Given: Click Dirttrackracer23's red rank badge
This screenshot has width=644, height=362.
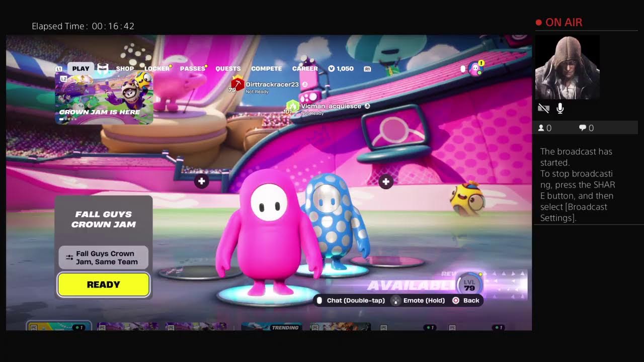Looking at the screenshot, I should coord(237,84).
